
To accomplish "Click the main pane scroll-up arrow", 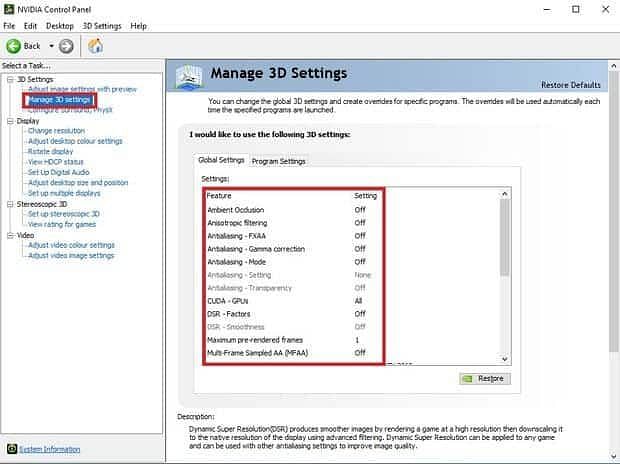I will tap(614, 66).
